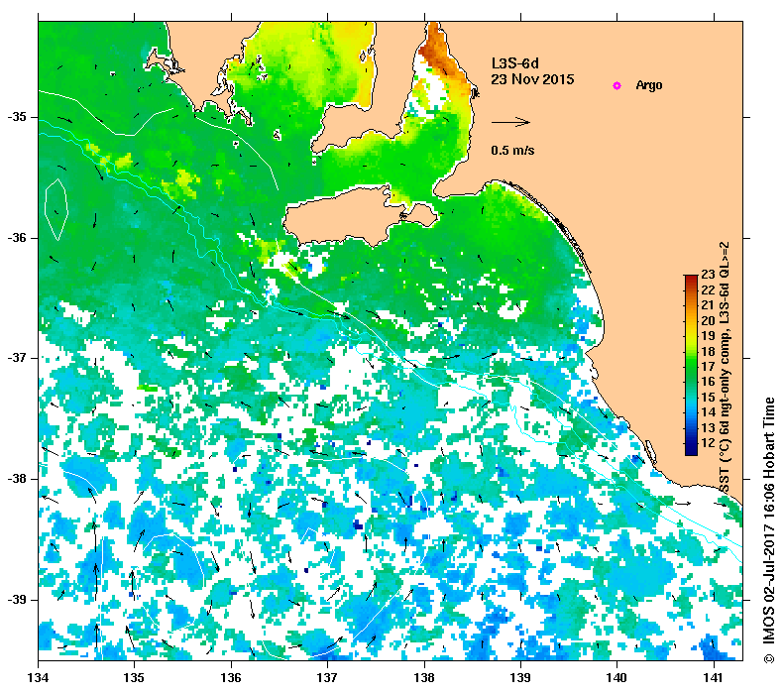Screen dimensions: 784x694
Task: Click the colorbar value 20
Action: point(708,320)
